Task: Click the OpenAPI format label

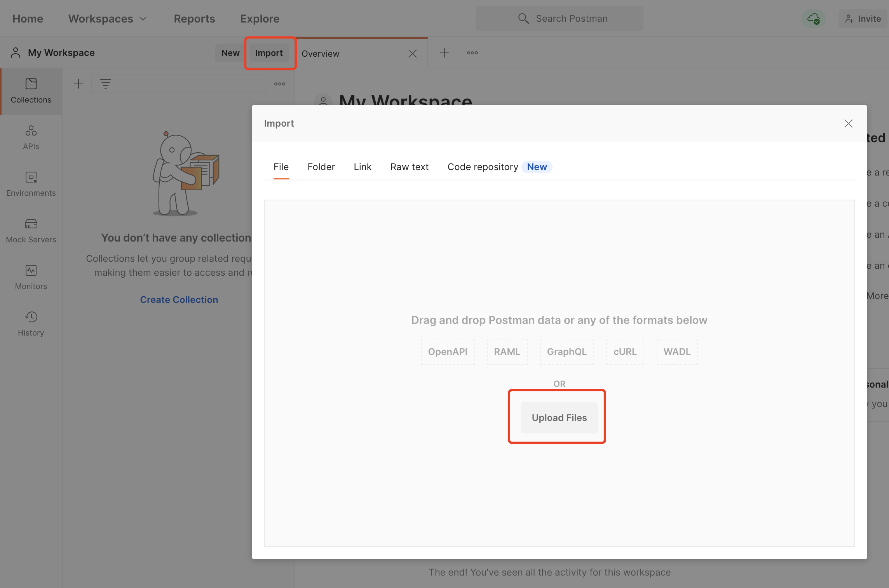Action: point(448,352)
